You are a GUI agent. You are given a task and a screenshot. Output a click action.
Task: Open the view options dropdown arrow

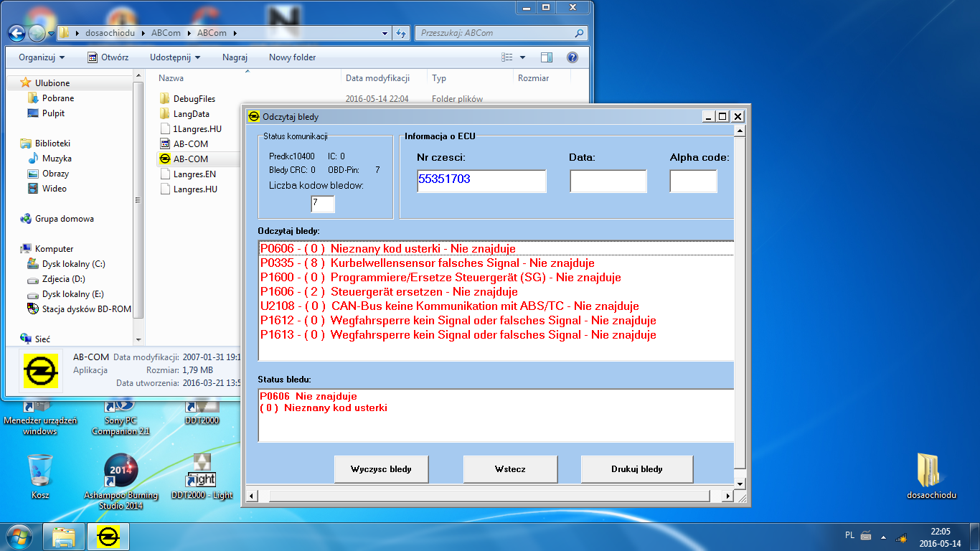[522, 57]
